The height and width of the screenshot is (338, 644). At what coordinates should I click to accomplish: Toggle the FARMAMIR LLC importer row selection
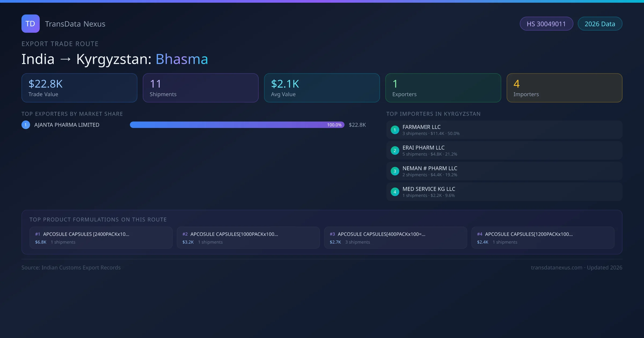tap(504, 130)
